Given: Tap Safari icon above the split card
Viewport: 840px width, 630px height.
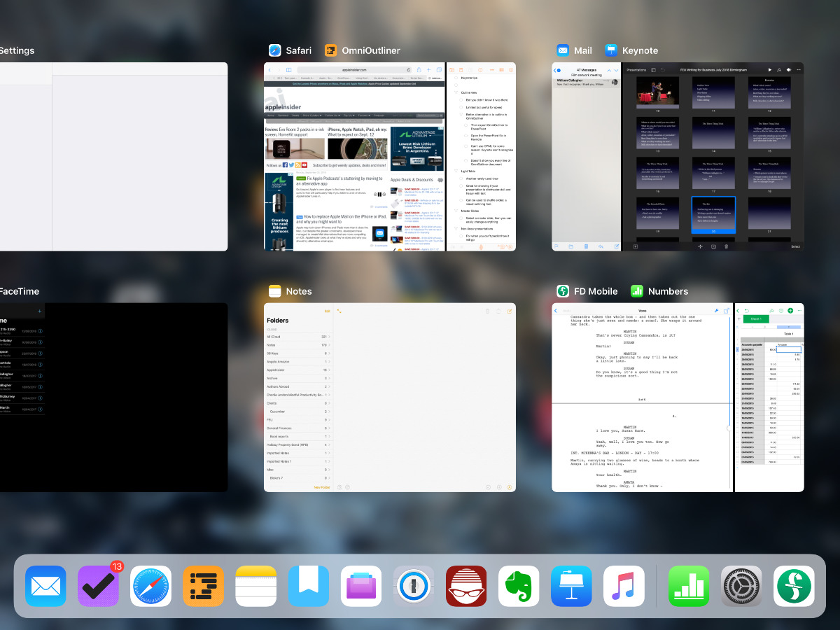Looking at the screenshot, I should point(275,50).
